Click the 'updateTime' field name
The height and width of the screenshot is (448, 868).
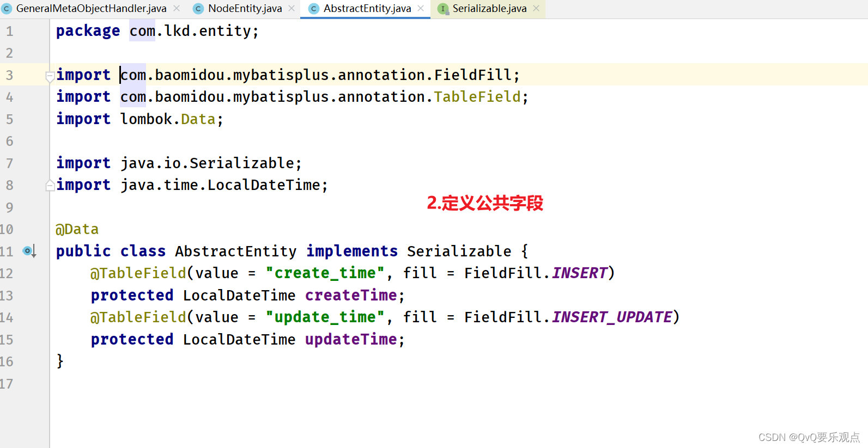351,339
